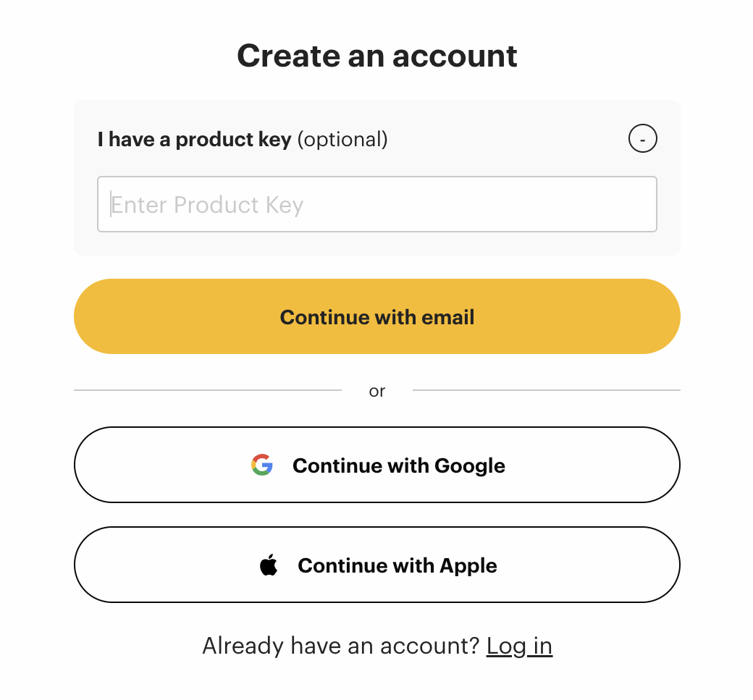The image size is (753, 700).
Task: Click the "(optional)" text beside product key
Action: [x=342, y=139]
